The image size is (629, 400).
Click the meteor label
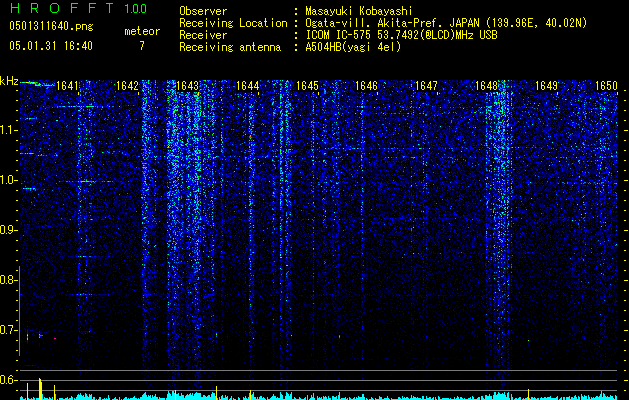coord(142,31)
